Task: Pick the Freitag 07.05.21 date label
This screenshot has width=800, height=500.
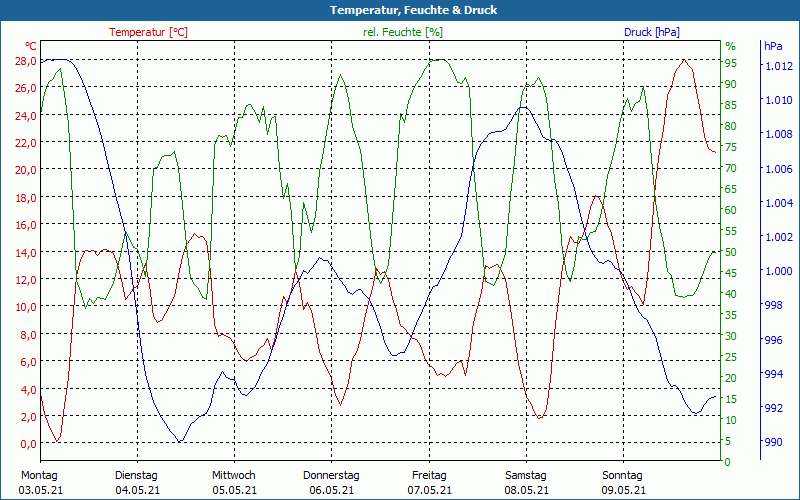Action: 429,482
